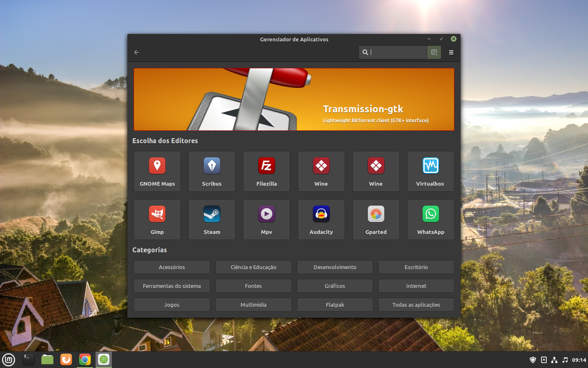Open the Gparted app tile

click(x=376, y=219)
